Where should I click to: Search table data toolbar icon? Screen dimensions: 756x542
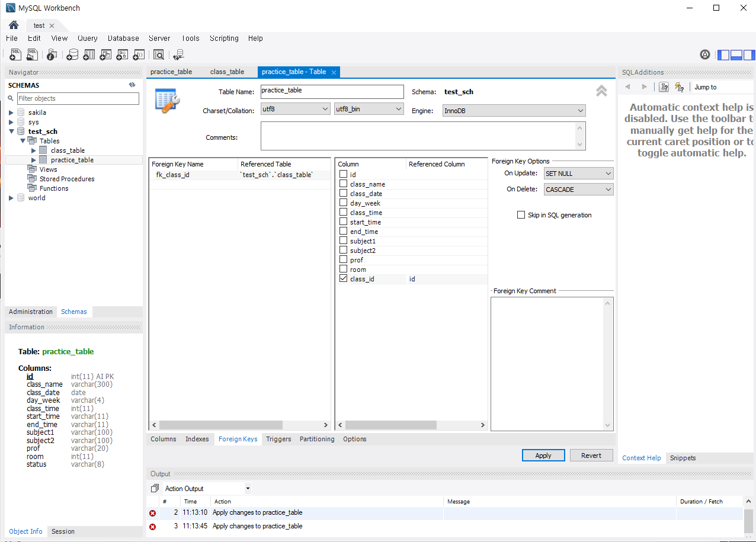[159, 55]
